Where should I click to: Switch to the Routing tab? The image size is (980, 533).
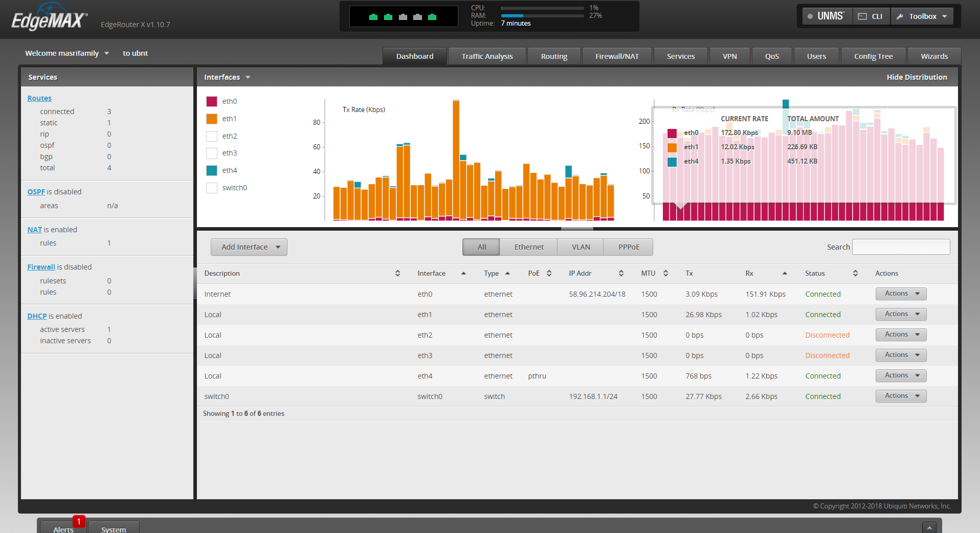point(554,56)
